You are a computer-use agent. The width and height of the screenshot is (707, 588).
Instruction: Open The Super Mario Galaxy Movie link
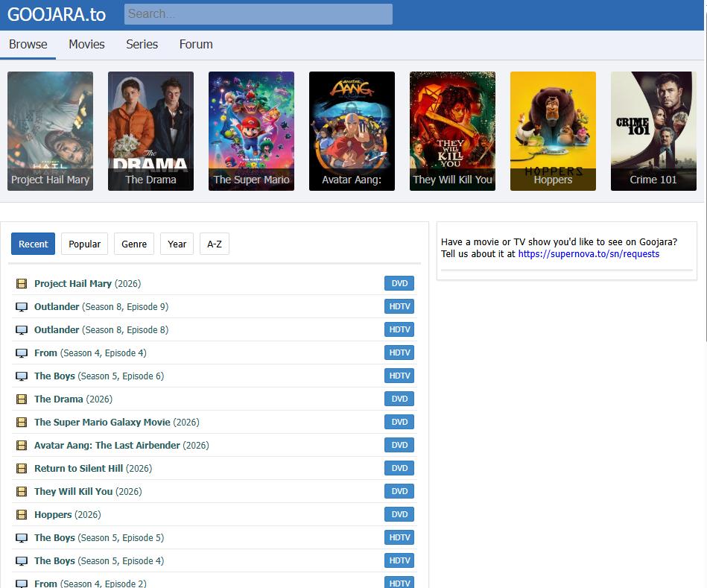[x=117, y=422]
